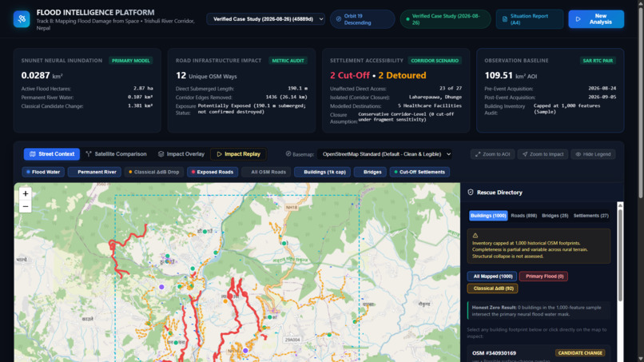Toggle the Buildings (1k cap) layer
The image size is (644, 362).
point(323,172)
